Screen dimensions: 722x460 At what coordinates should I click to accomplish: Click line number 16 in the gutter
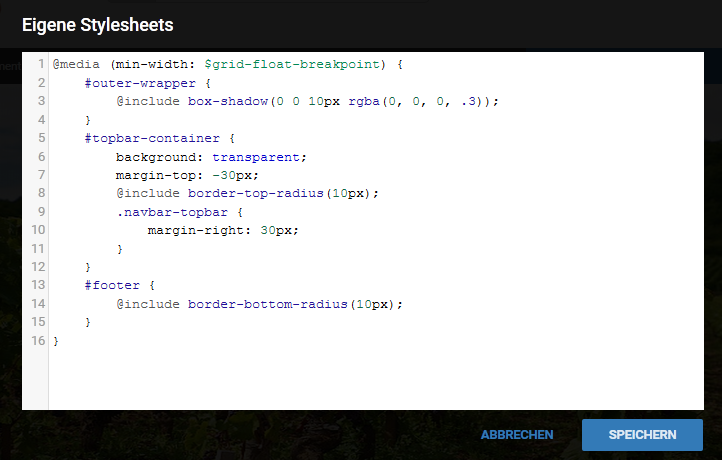(x=38, y=341)
